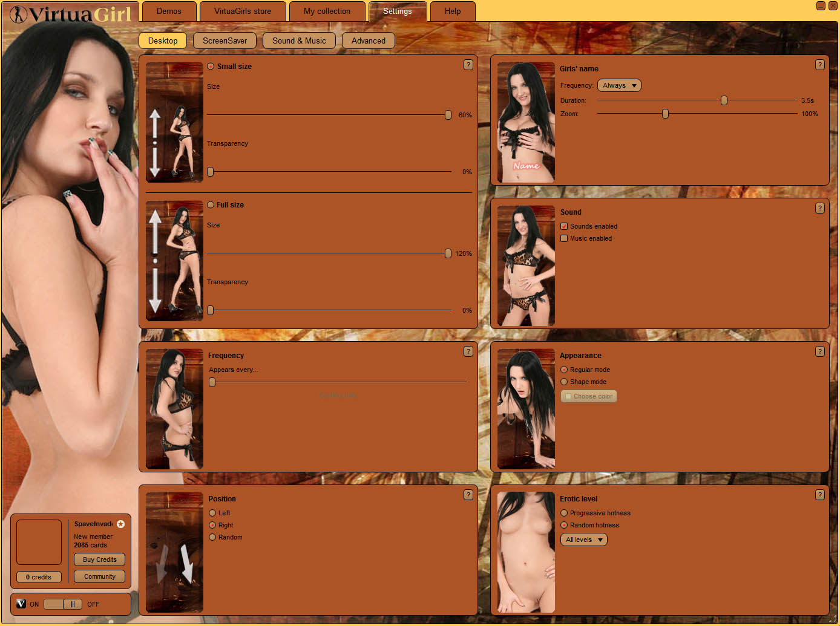
Task: Enable the Music enabled checkbox
Action: click(x=564, y=238)
